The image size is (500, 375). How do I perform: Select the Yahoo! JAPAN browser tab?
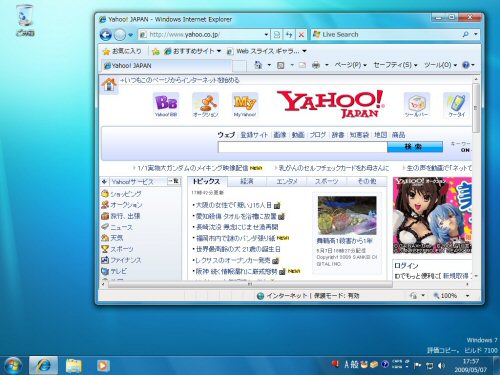166,66
